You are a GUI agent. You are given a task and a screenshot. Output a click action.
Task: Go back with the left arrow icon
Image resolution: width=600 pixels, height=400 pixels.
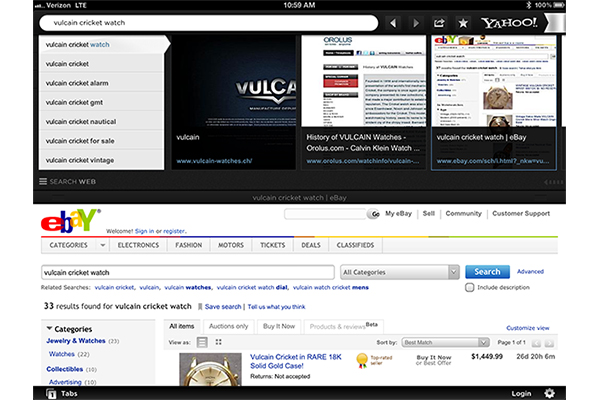[393, 22]
